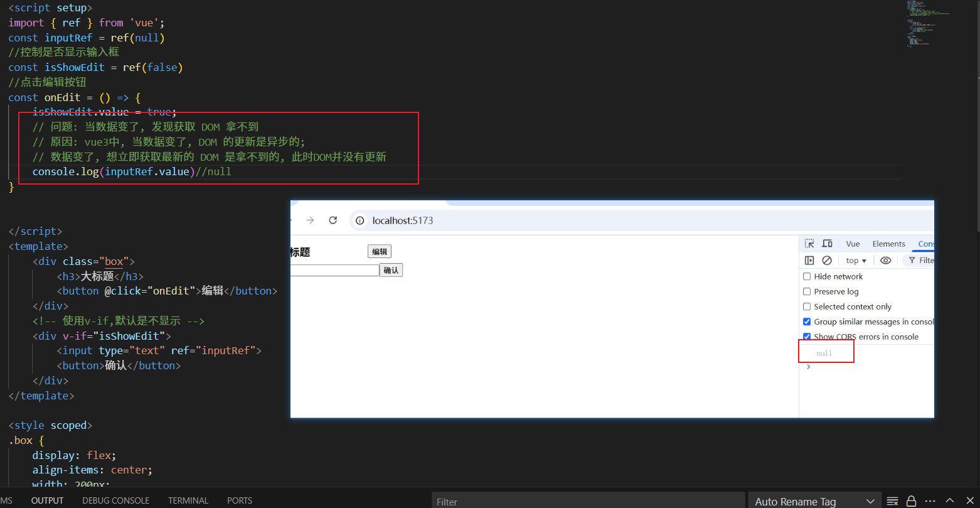
Task: Create live expression with eye icon
Action: (885, 261)
